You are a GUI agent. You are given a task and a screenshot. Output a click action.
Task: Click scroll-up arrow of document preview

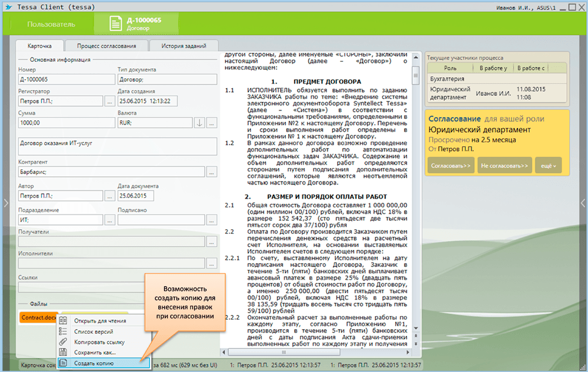[x=416, y=58]
